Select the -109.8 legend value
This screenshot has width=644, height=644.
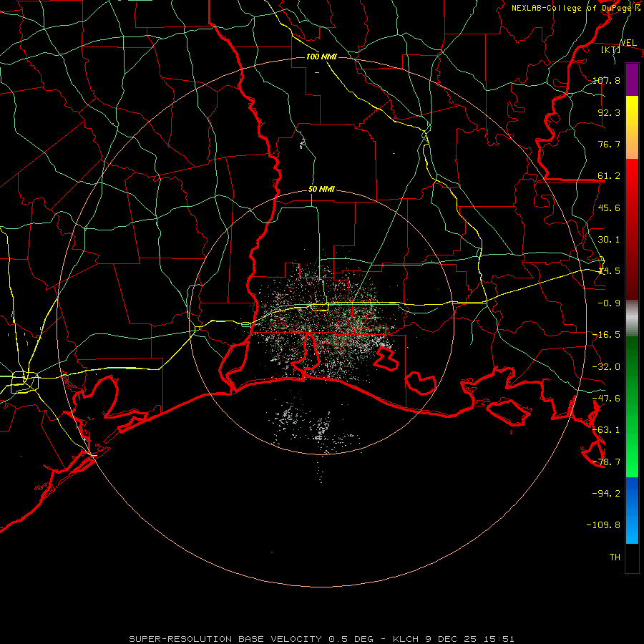[603, 525]
